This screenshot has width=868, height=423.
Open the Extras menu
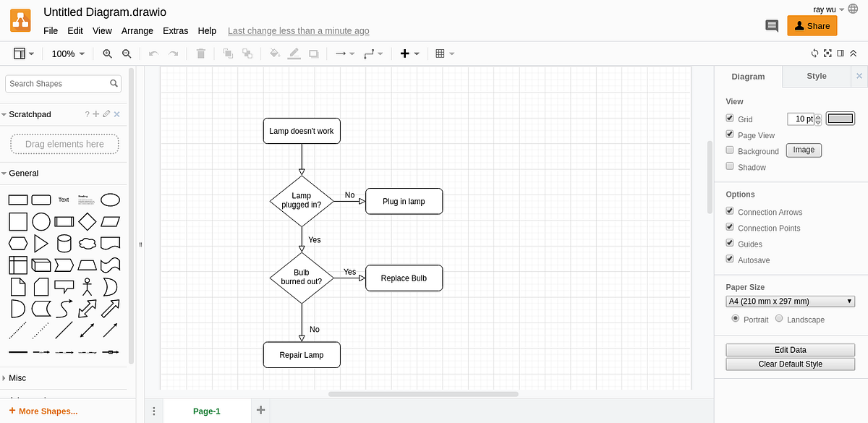(175, 30)
